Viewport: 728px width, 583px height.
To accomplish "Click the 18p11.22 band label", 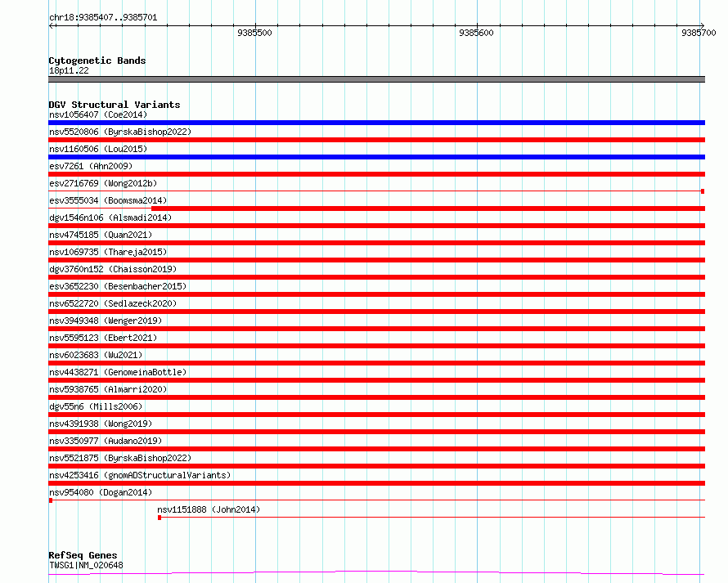I will pos(69,70).
